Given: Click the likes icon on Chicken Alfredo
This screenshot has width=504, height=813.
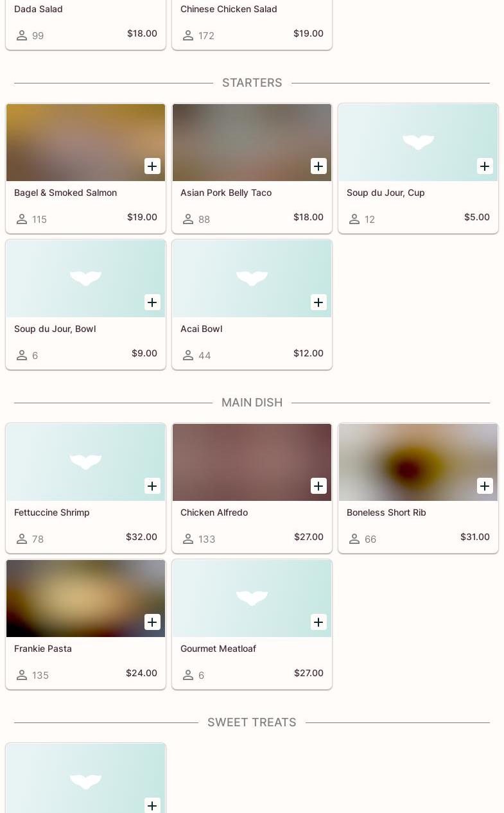Looking at the screenshot, I should click(188, 539).
